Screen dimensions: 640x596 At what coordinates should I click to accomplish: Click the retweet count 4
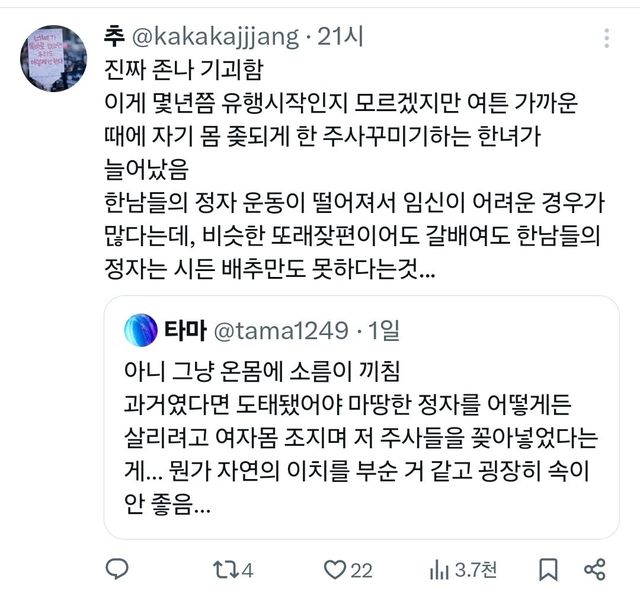(247, 570)
